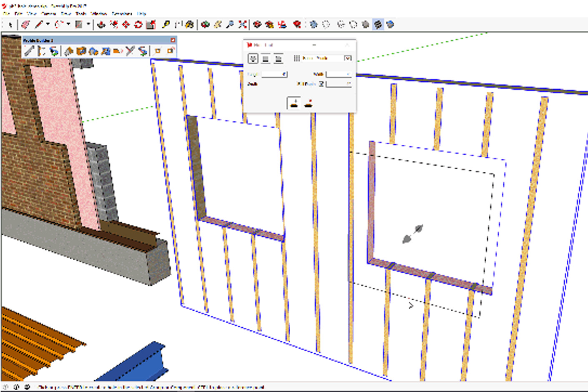The width and height of the screenshot is (588, 392).
Task: Open the Line tool dropdown arrow
Action: tap(48, 25)
